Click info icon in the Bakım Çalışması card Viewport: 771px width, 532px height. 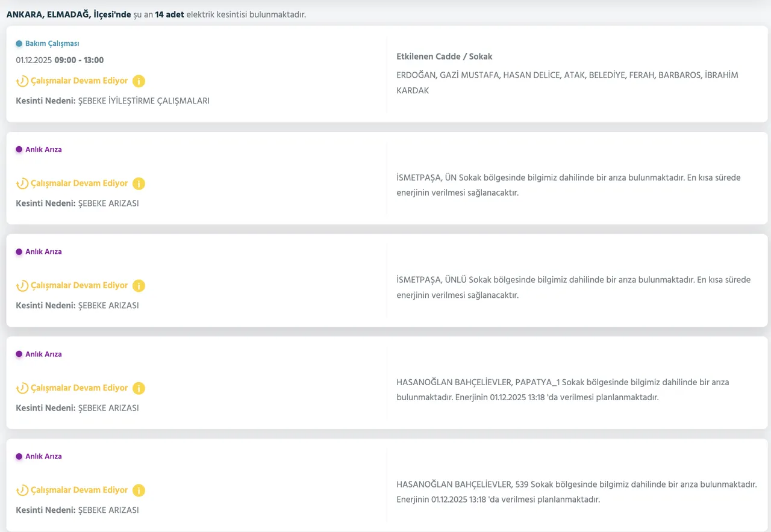pyautogui.click(x=139, y=81)
